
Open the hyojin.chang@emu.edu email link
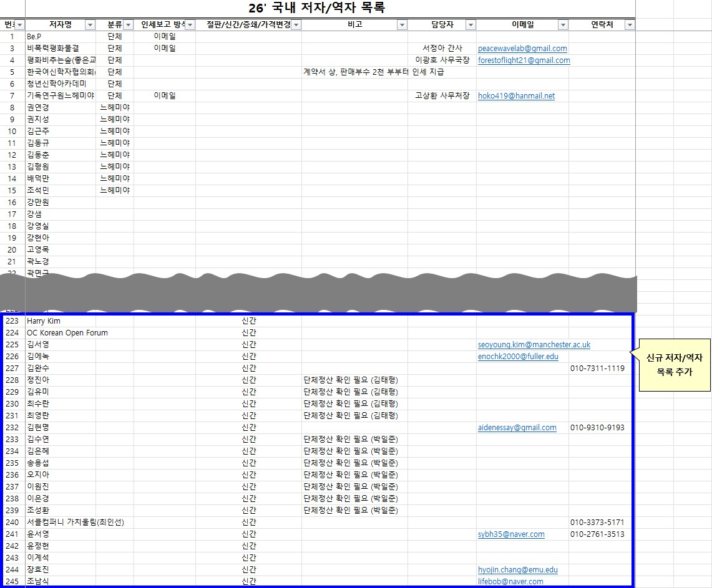pyautogui.click(x=518, y=570)
